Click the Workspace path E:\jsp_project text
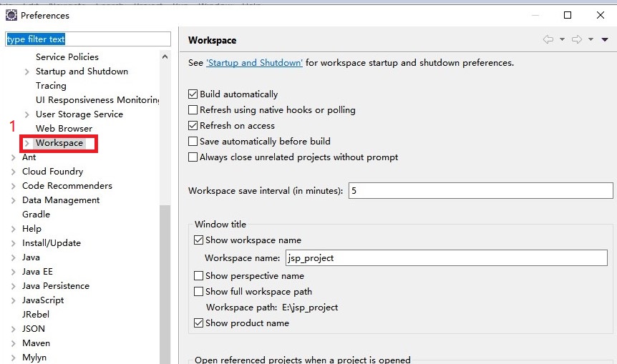 tap(272, 308)
